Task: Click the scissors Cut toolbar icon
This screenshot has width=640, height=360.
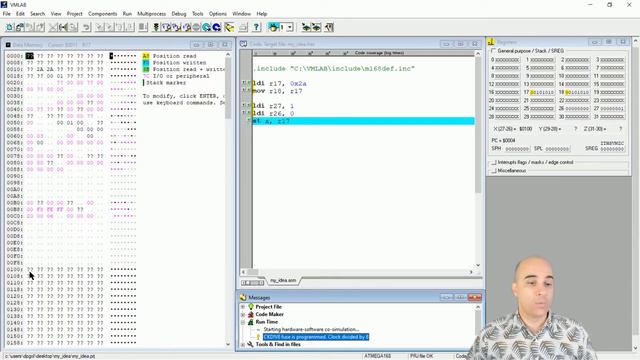Action: click(53, 27)
